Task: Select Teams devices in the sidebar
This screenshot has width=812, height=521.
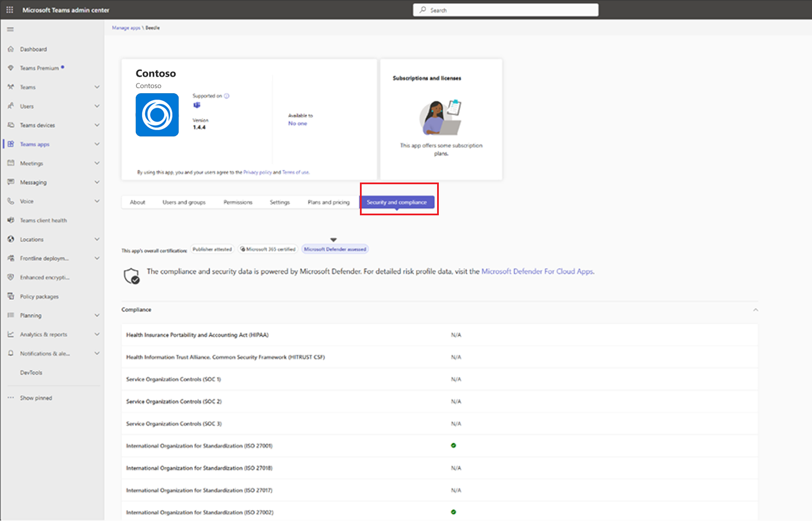Action: (38, 125)
